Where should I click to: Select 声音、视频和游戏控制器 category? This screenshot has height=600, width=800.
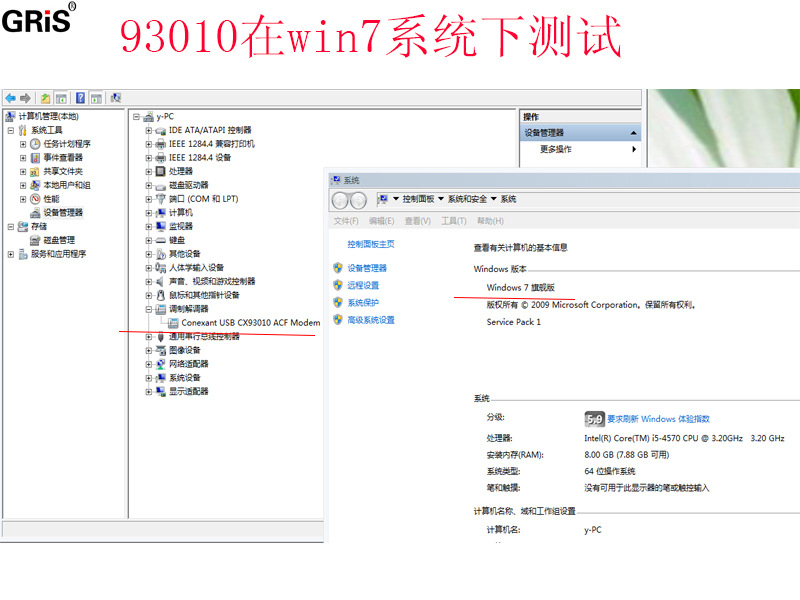tap(212, 281)
